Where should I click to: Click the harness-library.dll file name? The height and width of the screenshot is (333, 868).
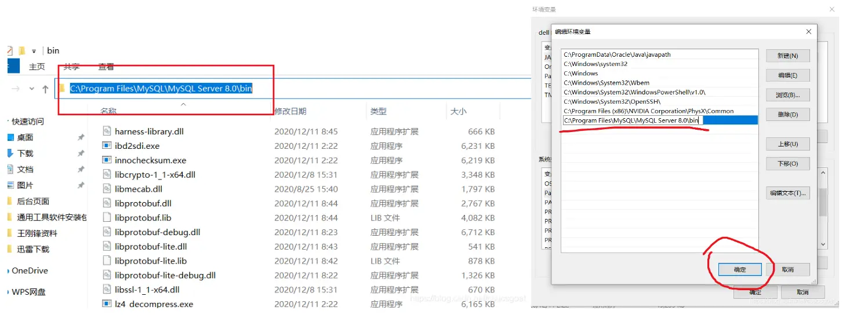pyautogui.click(x=149, y=131)
